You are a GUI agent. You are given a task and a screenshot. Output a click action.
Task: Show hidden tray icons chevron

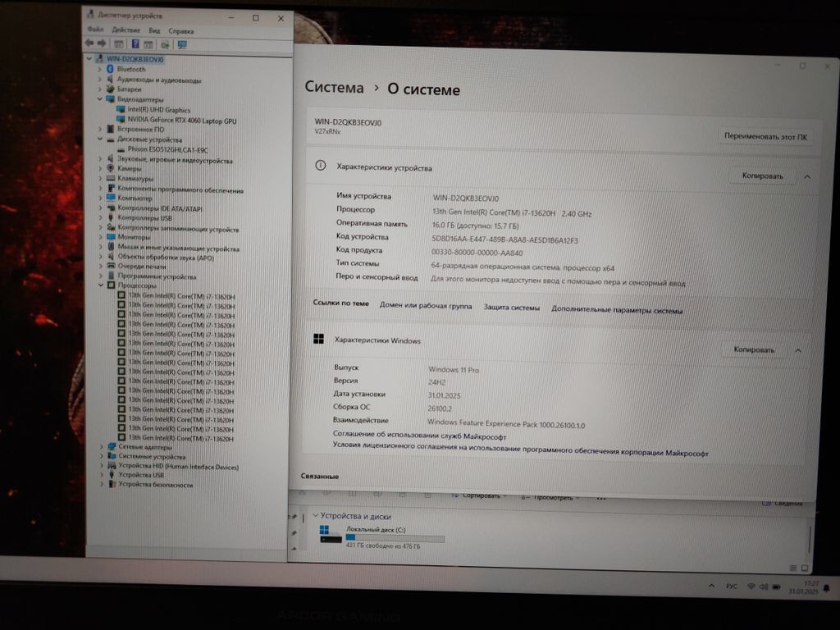coord(710,587)
